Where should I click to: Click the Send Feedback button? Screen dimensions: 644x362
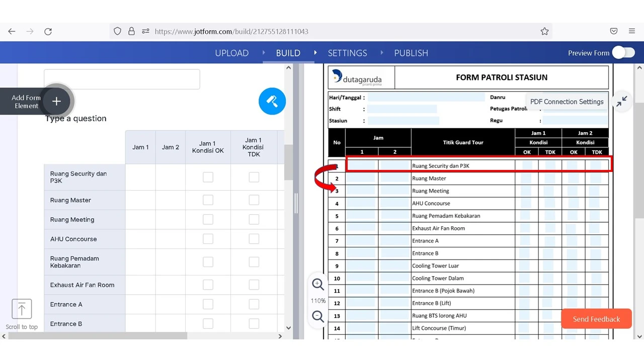[596, 318]
